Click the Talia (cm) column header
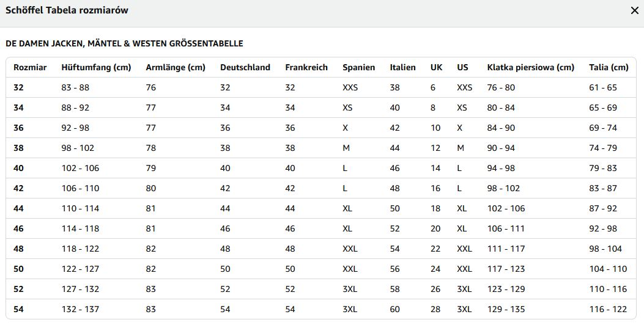 609,67
